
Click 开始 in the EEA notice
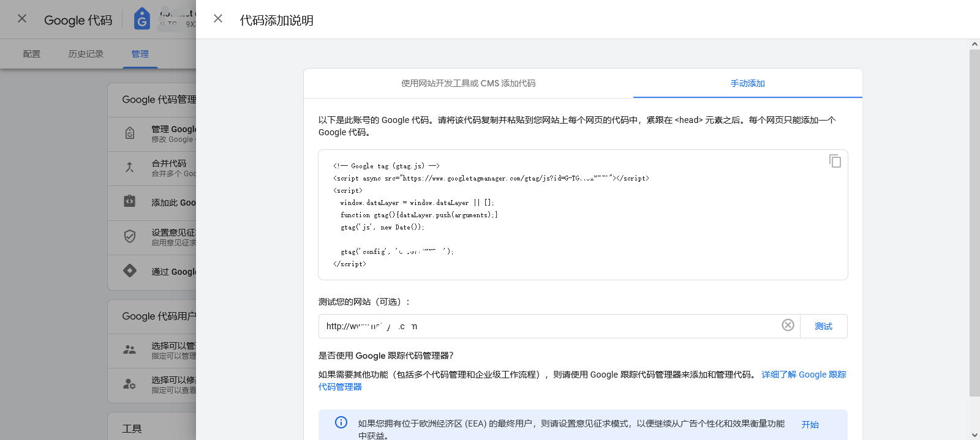[x=810, y=424]
